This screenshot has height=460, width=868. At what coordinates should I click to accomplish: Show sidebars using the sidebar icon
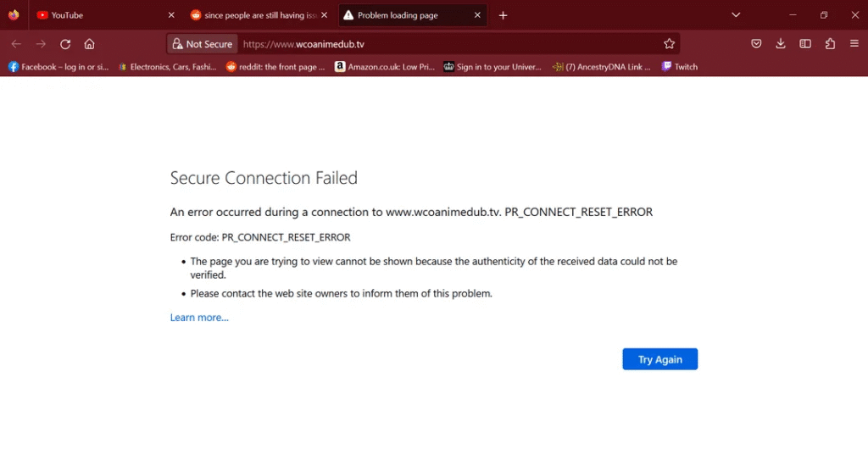click(x=805, y=44)
